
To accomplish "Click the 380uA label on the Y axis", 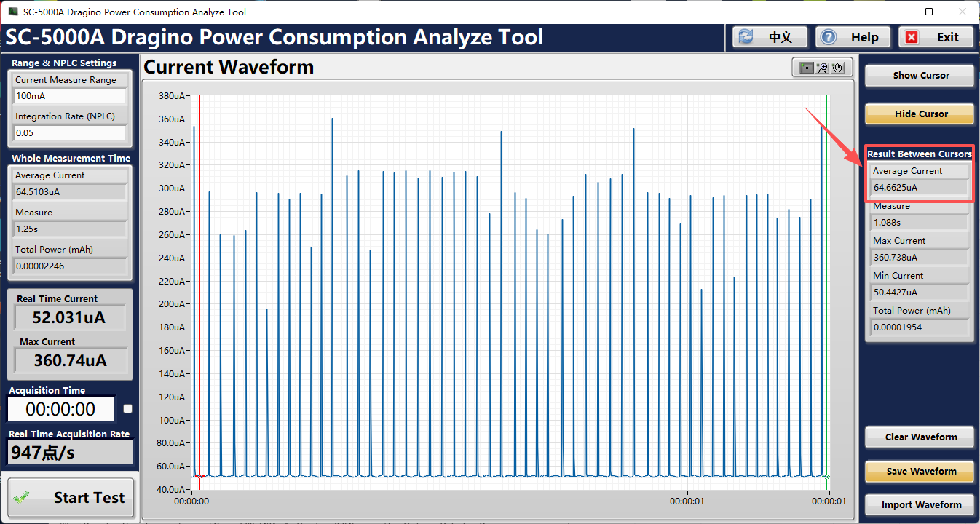I will (172, 96).
